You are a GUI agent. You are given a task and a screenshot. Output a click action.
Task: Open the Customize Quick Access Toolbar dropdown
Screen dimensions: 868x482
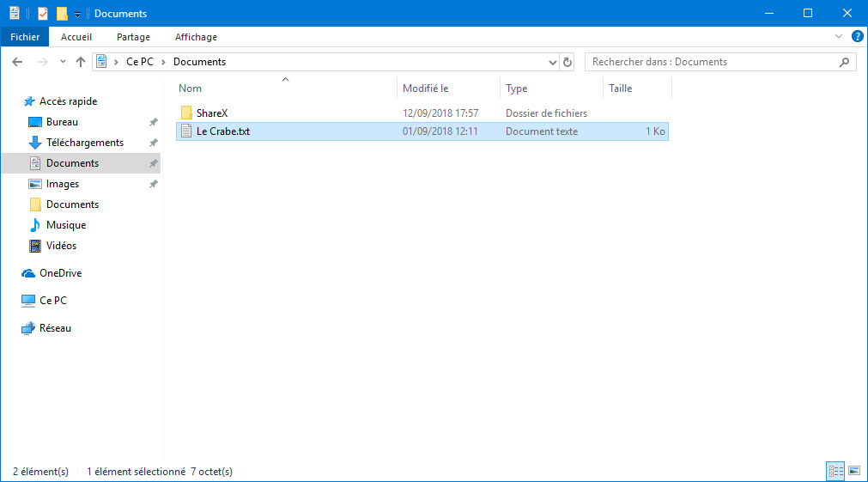point(77,14)
